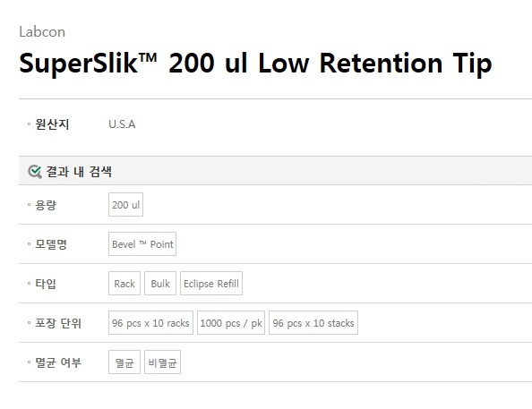Screen dimensions: 532x409
Task: Filter by Rack type
Action: click(x=124, y=283)
